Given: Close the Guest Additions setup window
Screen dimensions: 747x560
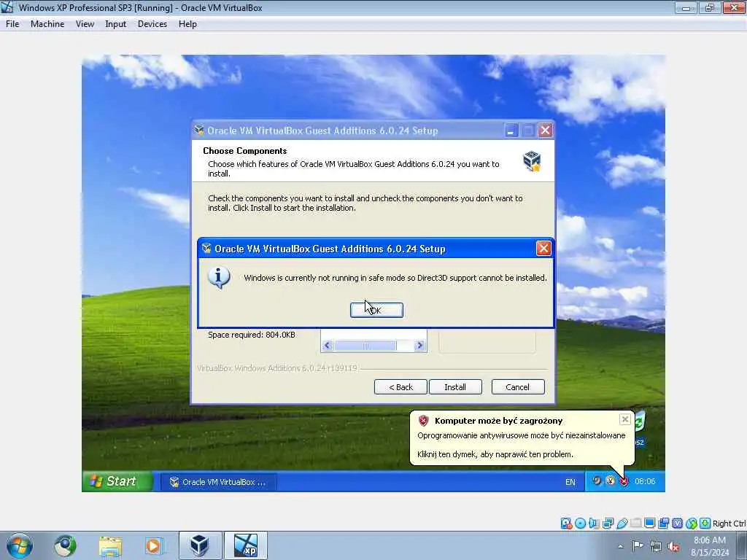Looking at the screenshot, I should tap(546, 130).
